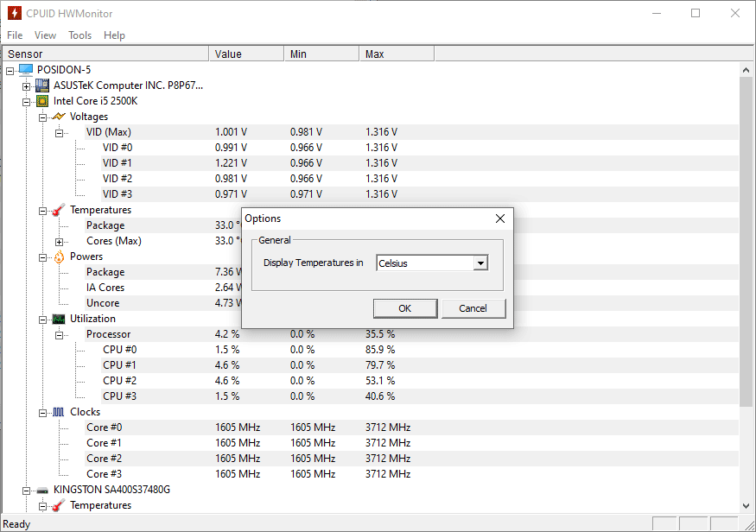
Task: Collapse the Voltages group
Action: (x=42, y=117)
